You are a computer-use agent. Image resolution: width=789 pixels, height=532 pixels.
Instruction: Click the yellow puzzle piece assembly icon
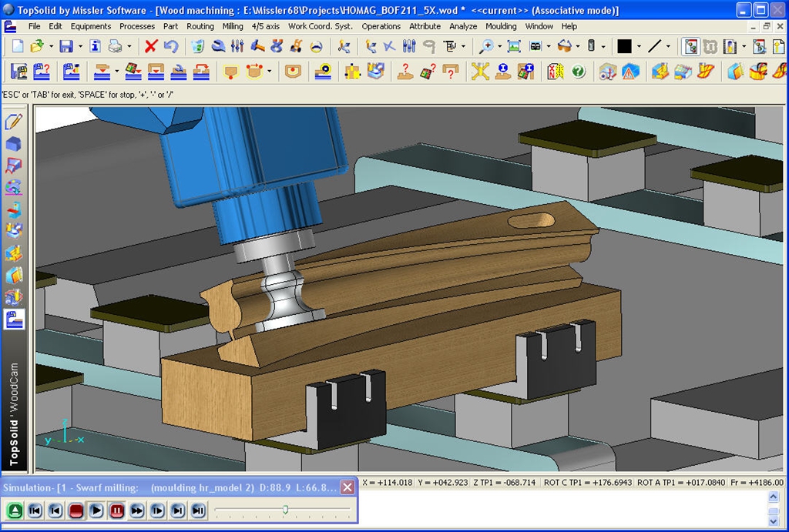pos(352,72)
